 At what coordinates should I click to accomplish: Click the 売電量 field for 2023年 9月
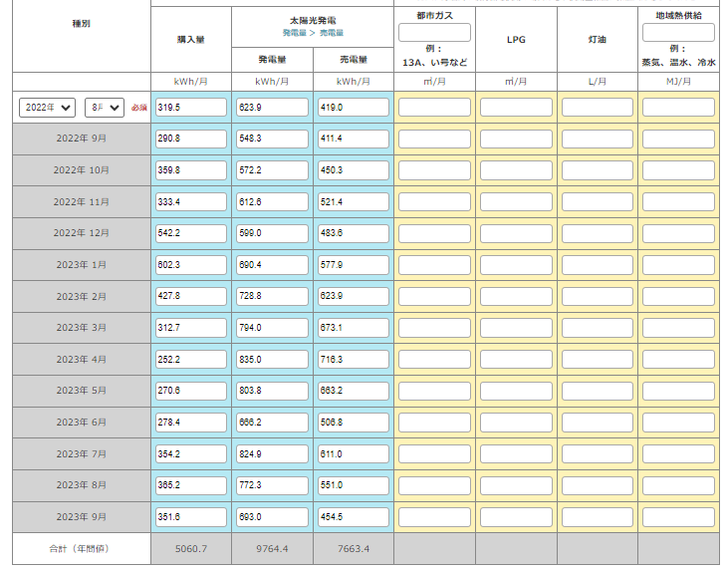pyautogui.click(x=353, y=517)
